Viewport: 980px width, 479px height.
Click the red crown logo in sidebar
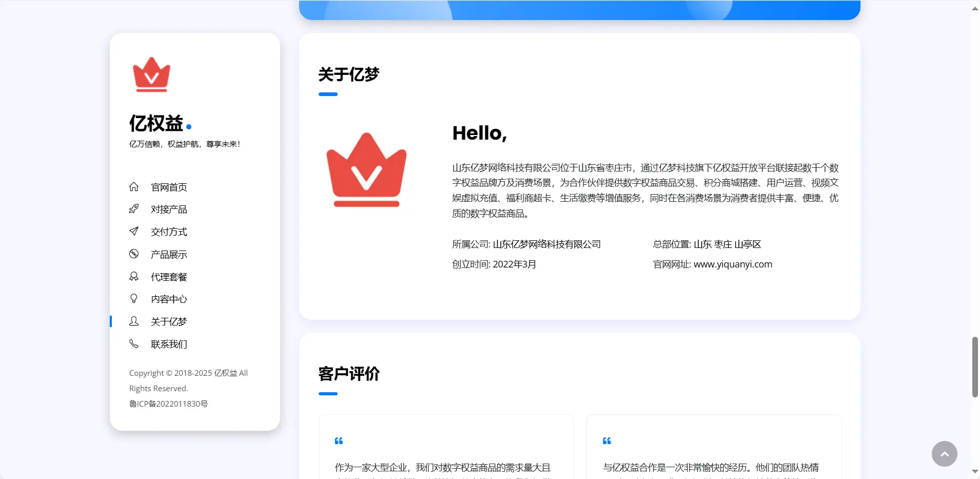[x=151, y=75]
